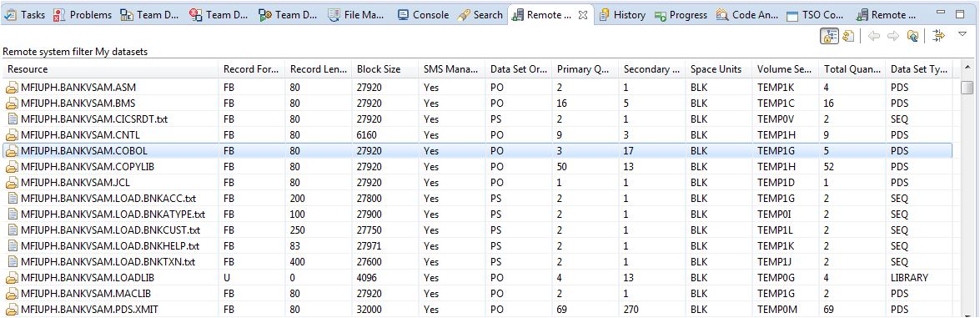The image size is (980, 318).
Task: Close the Remote Systems Details tab
Action: coord(582,15)
